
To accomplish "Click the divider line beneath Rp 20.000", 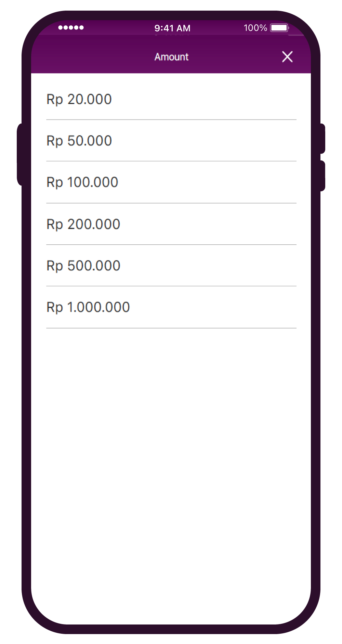I will 171,120.
